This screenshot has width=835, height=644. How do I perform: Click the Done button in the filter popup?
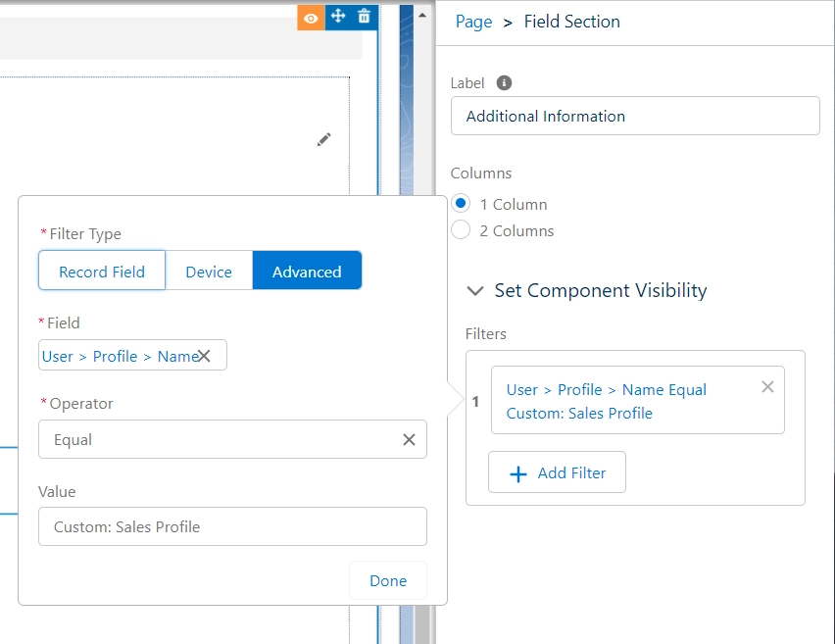point(388,580)
